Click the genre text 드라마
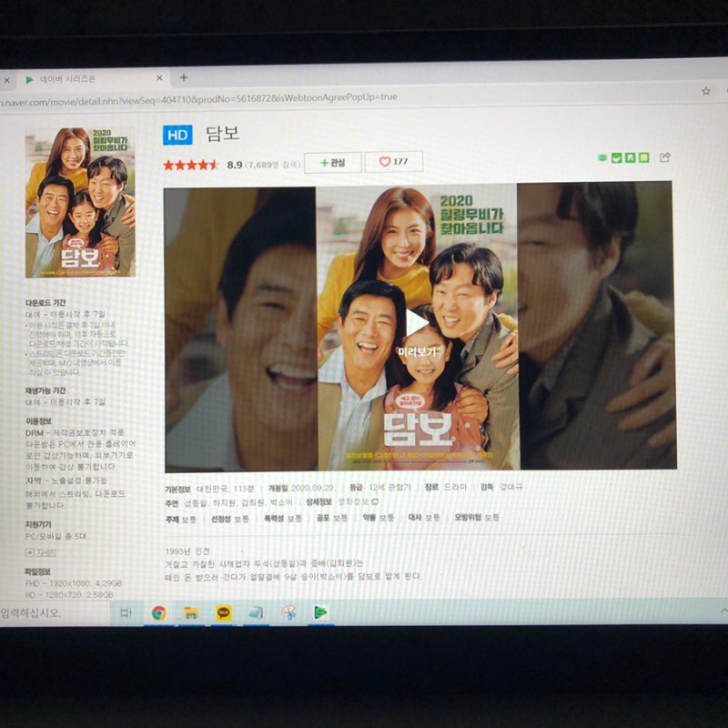 tap(455, 487)
